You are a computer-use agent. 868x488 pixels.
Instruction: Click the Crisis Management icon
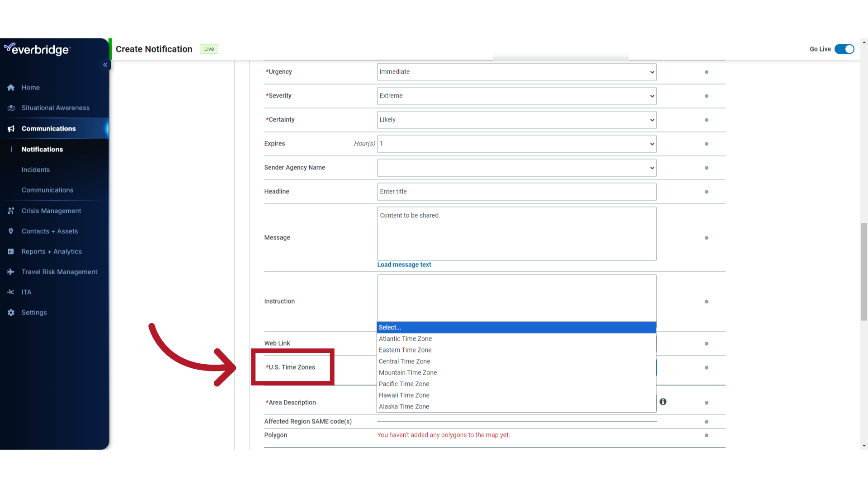coord(11,211)
